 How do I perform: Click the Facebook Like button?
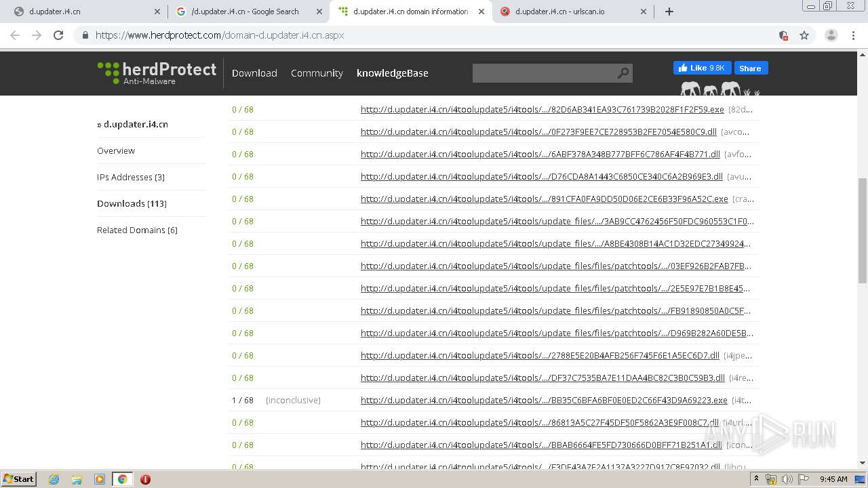(703, 68)
